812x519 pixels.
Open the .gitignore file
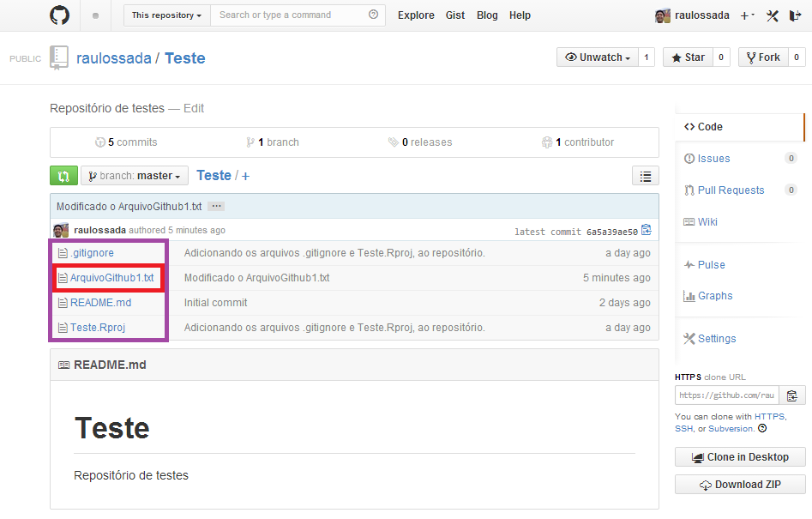coord(93,253)
